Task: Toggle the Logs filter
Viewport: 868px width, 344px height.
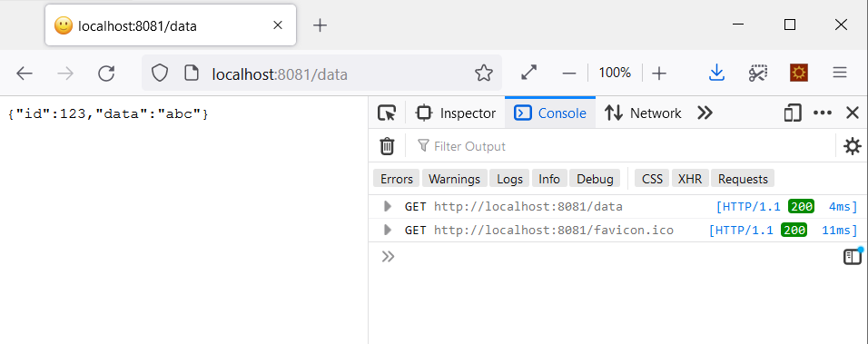Action: coord(509,179)
